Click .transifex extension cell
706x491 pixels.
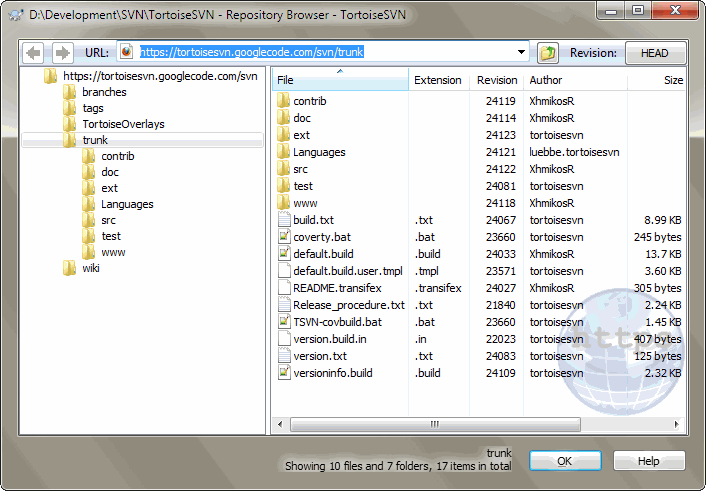pyautogui.click(x=438, y=288)
